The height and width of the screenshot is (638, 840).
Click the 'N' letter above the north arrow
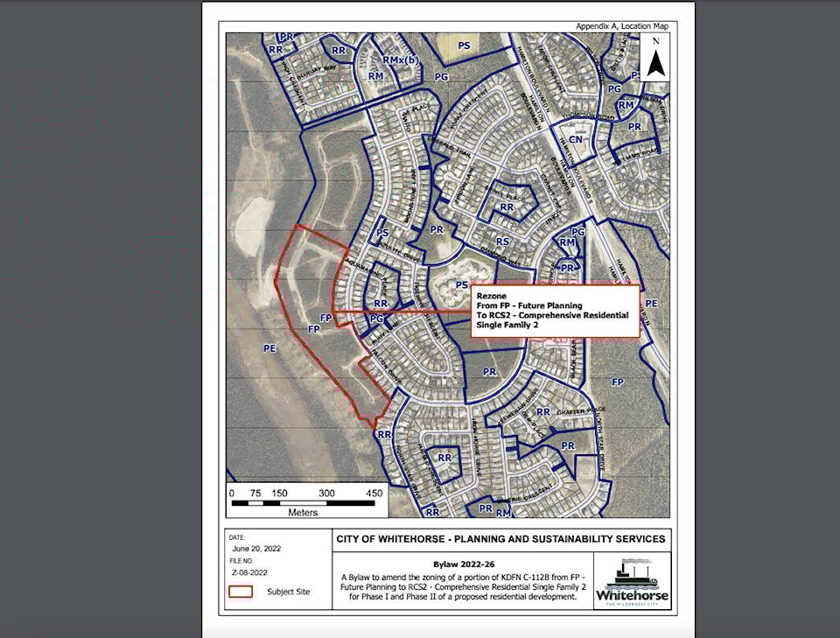[655, 41]
